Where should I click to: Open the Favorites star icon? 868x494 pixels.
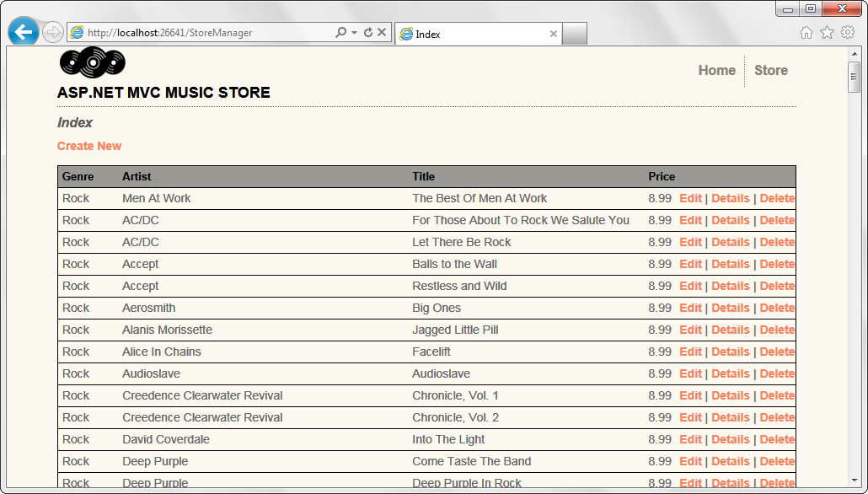(827, 33)
